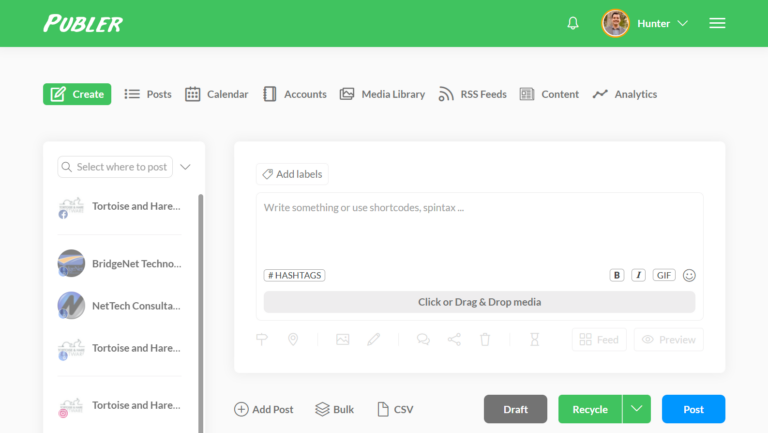Open the Media Library tab
768x433 pixels.
coord(383,94)
